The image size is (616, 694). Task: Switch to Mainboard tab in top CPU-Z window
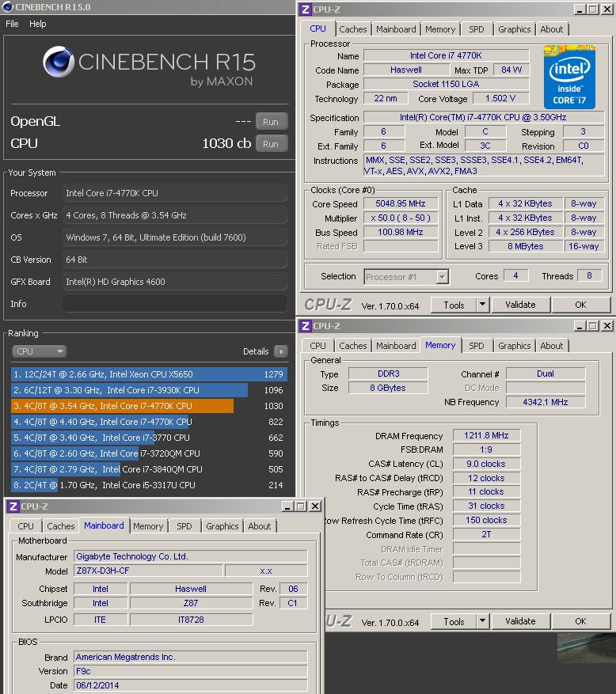tap(396, 29)
